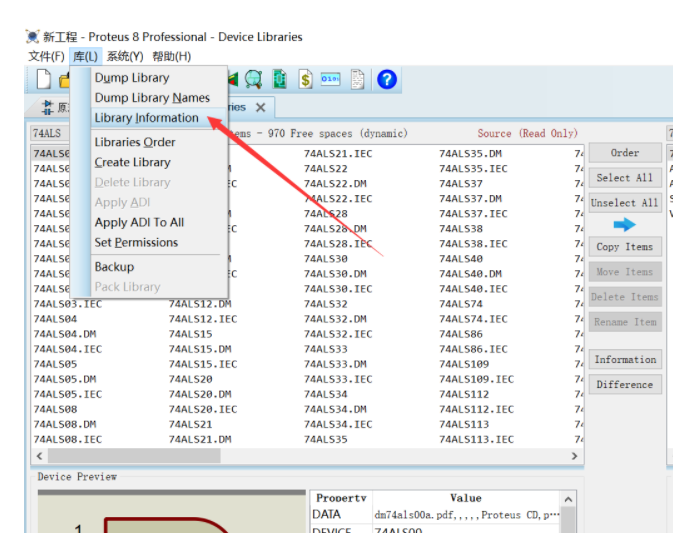Image resolution: width=673 pixels, height=533 pixels.
Task: Select 74ALS08.IEC in device list
Action: [x=68, y=439]
